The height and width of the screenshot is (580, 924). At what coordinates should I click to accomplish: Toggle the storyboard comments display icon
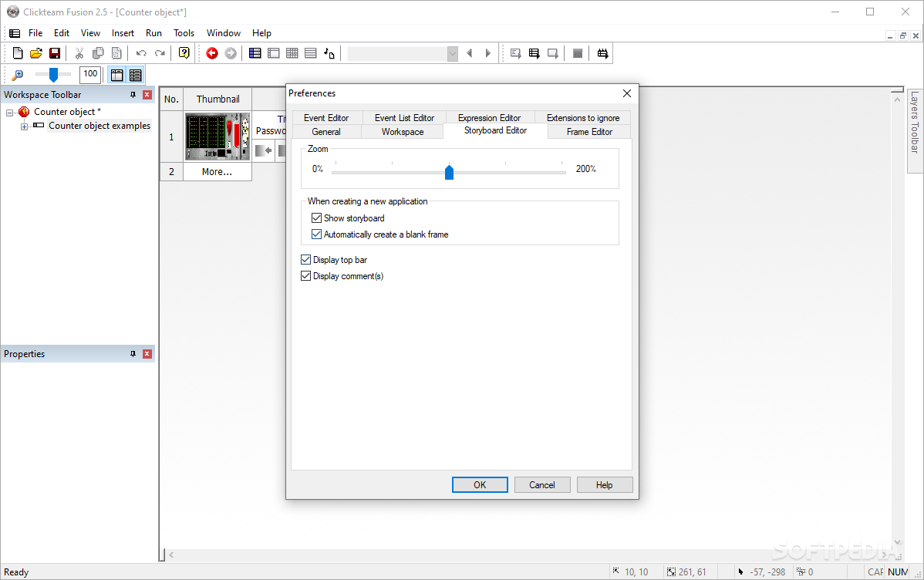click(x=136, y=75)
